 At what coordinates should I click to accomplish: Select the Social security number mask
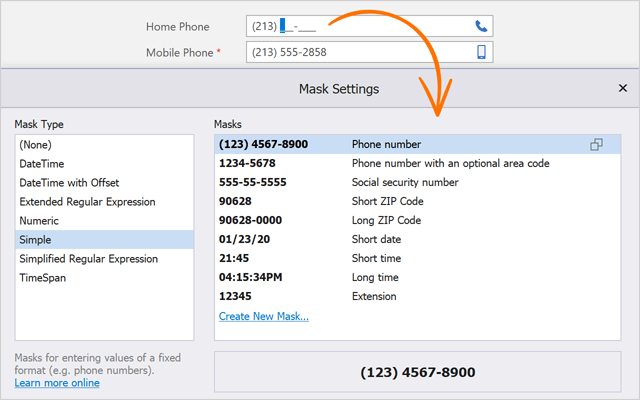[405, 183]
